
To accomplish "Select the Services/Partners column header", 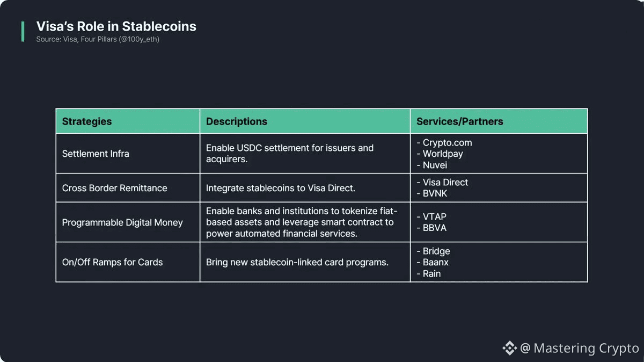I will tap(460, 121).
